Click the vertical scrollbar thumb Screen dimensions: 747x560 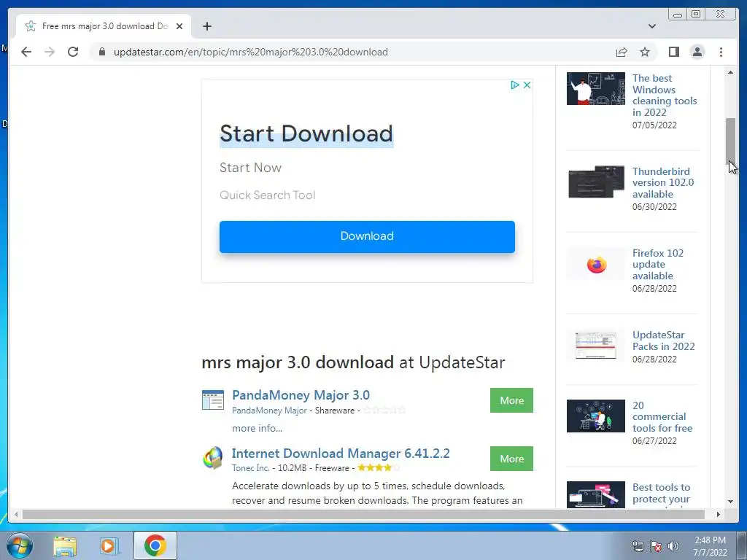(730, 141)
